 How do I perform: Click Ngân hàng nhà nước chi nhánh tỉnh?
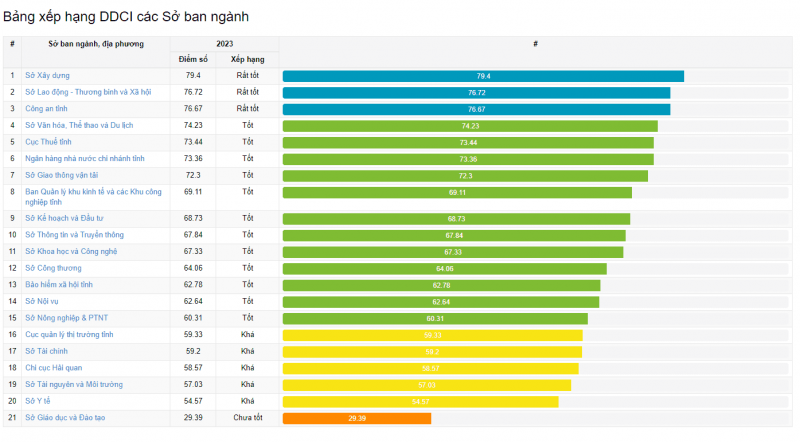85,158
